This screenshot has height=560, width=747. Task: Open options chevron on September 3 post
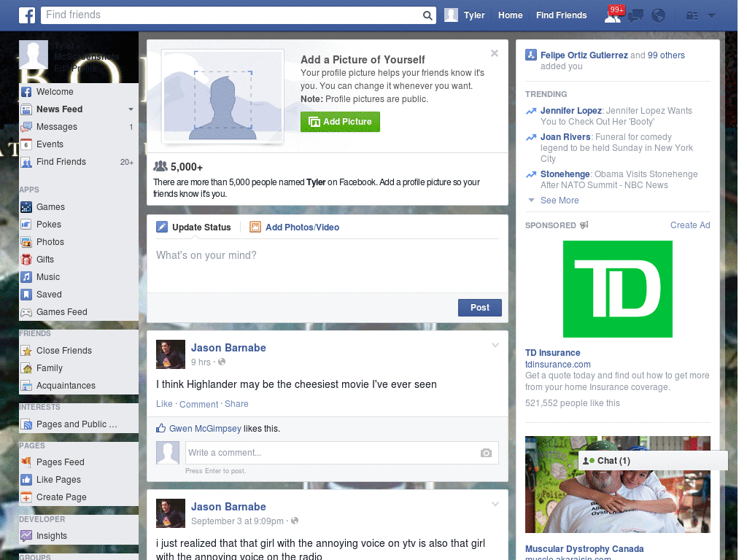[x=495, y=504]
